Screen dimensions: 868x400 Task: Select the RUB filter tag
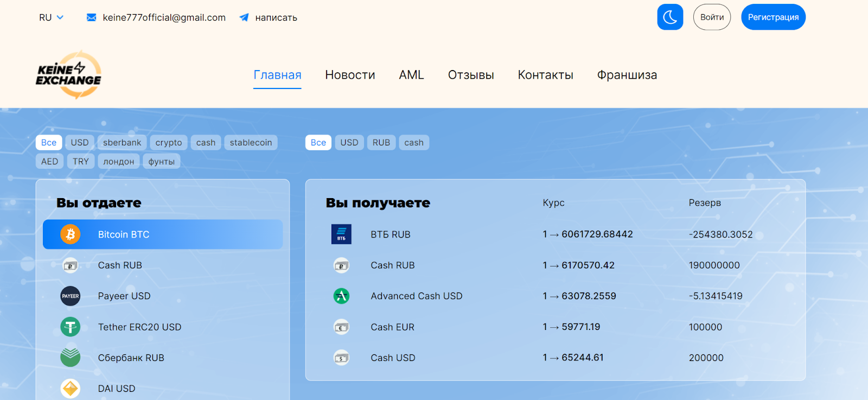[381, 143]
